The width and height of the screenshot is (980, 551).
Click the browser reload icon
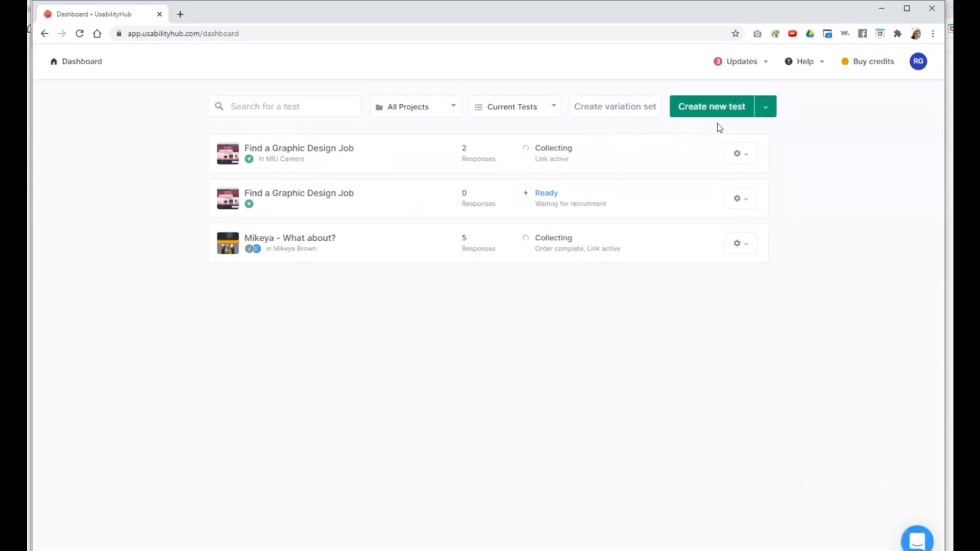pyautogui.click(x=80, y=34)
